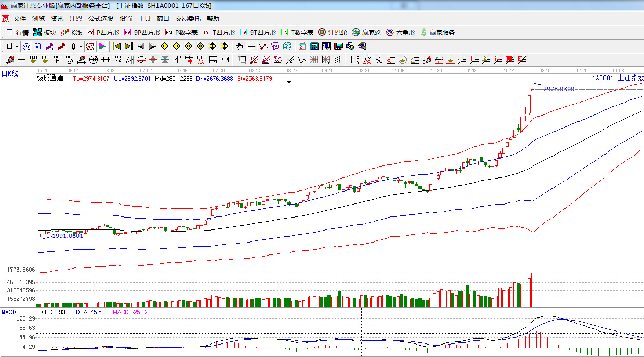Open the 公式选股 menu
The image size is (644, 357).
click(x=101, y=18)
